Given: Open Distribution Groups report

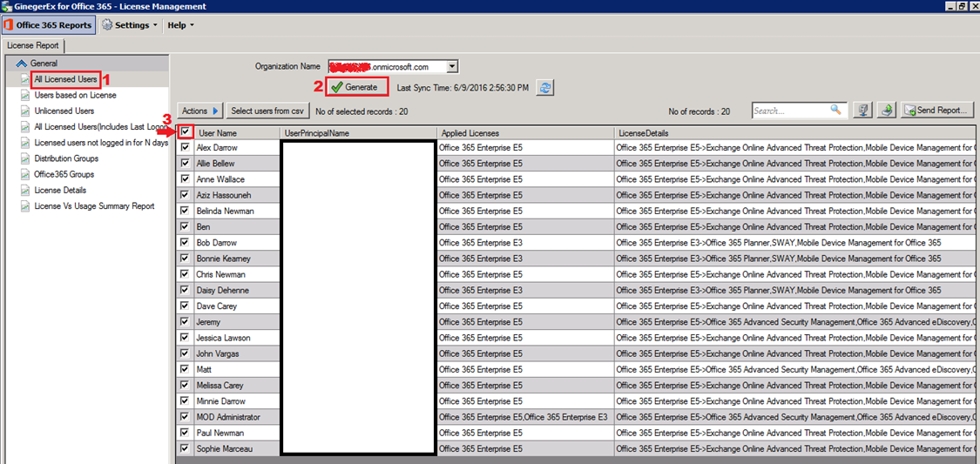Looking at the screenshot, I should 64,158.
